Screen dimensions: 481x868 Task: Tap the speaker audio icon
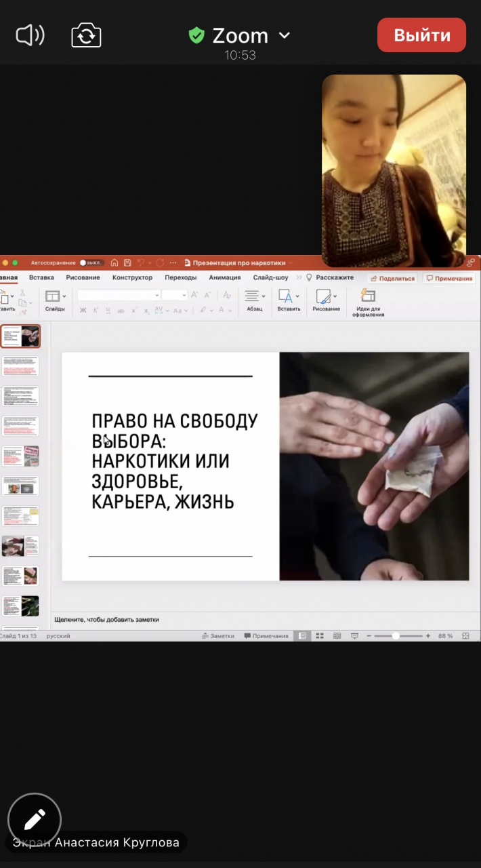[x=30, y=35]
